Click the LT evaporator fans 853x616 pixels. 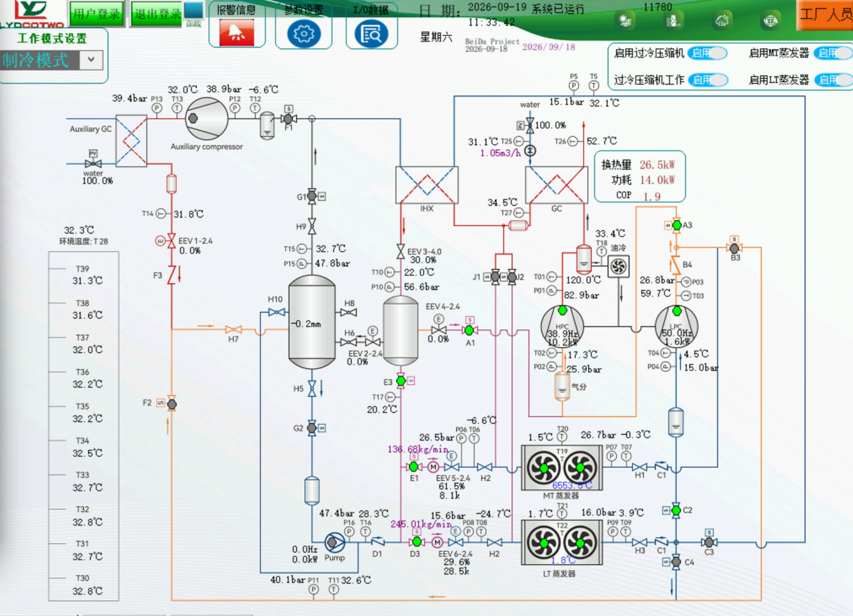point(562,542)
